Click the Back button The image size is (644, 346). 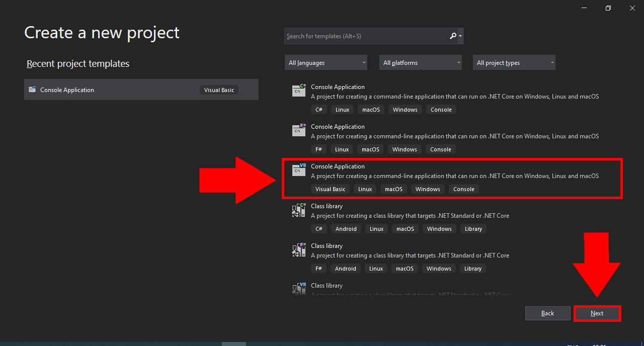(x=548, y=313)
